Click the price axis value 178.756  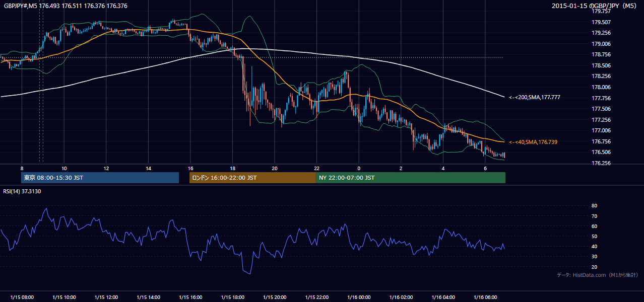coord(602,54)
